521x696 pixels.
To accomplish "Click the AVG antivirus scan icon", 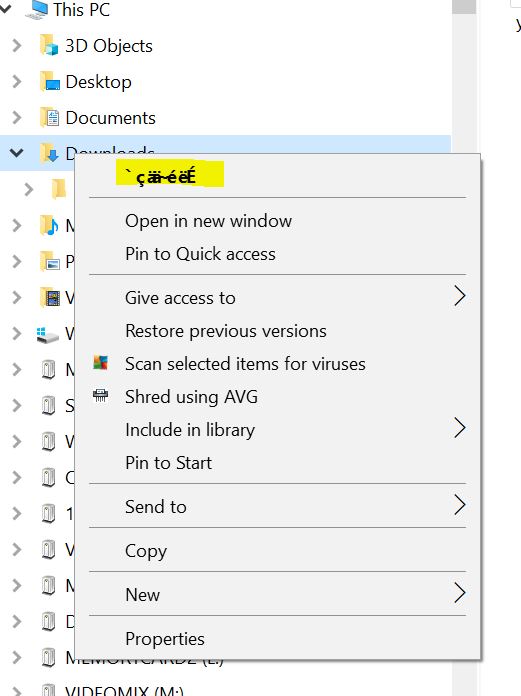I will click(x=100, y=363).
